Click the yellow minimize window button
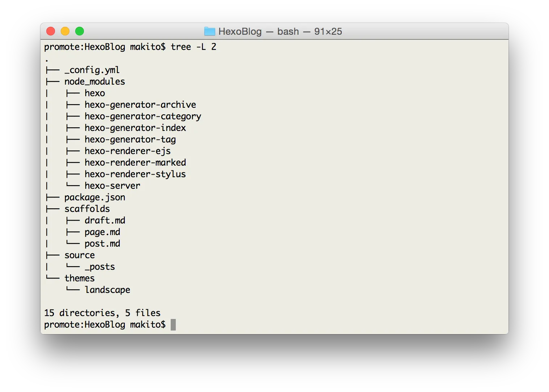Viewport: 549px width, 392px height. tap(65, 31)
